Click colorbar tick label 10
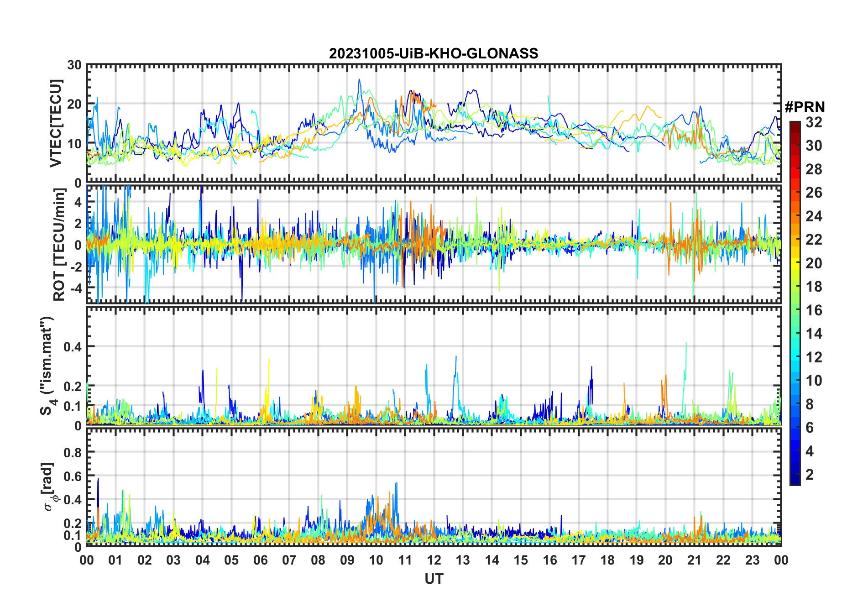The height and width of the screenshot is (607, 868). click(x=814, y=381)
